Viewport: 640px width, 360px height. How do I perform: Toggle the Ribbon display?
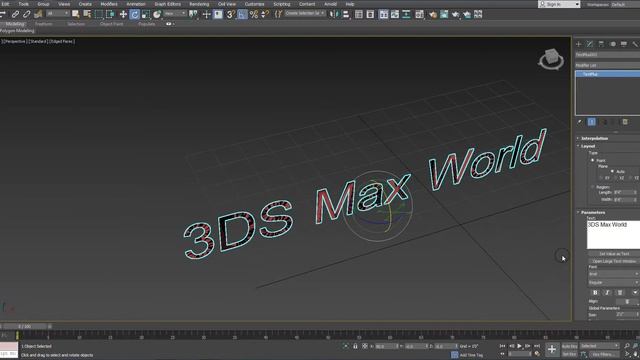click(x=384, y=14)
